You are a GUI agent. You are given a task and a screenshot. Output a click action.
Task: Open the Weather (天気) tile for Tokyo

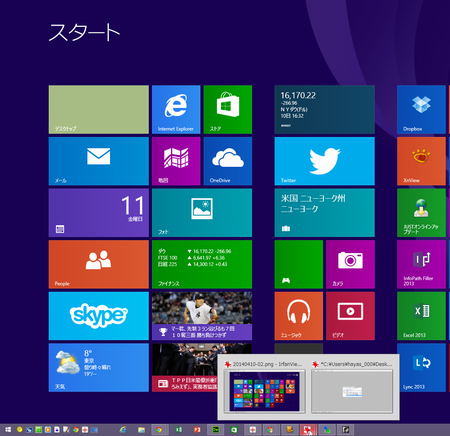pos(99,368)
